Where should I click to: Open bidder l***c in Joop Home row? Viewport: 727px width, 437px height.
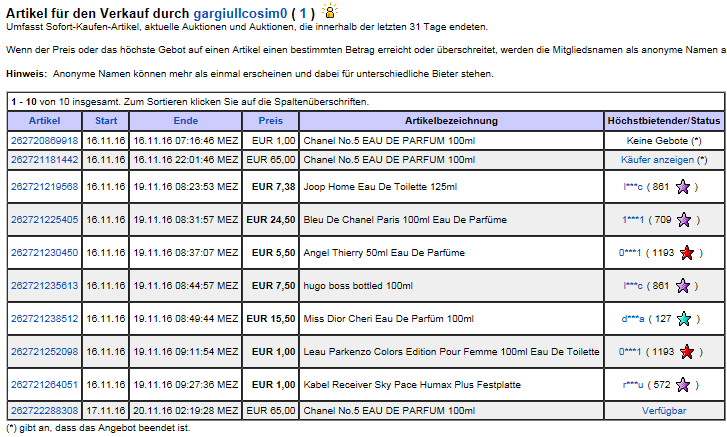pyautogui.click(x=633, y=187)
